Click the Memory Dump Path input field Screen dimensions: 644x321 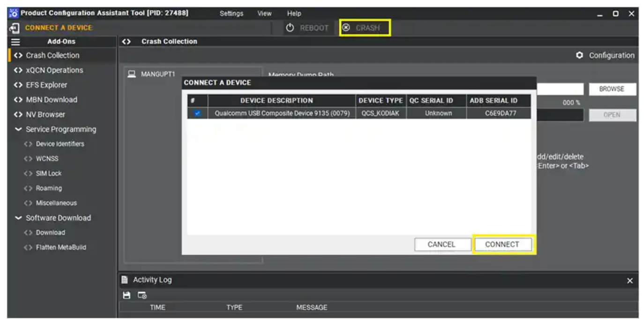click(x=560, y=89)
